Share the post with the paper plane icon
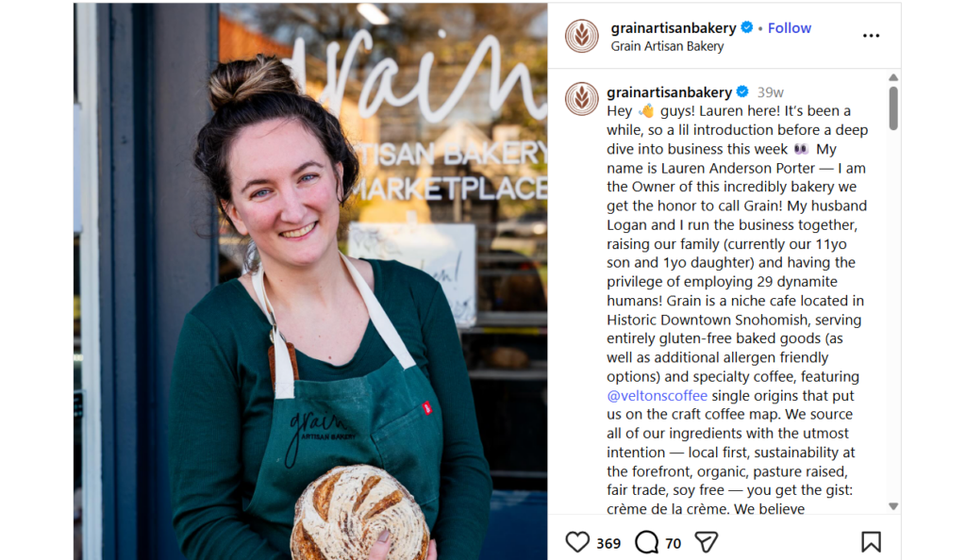 (x=706, y=542)
